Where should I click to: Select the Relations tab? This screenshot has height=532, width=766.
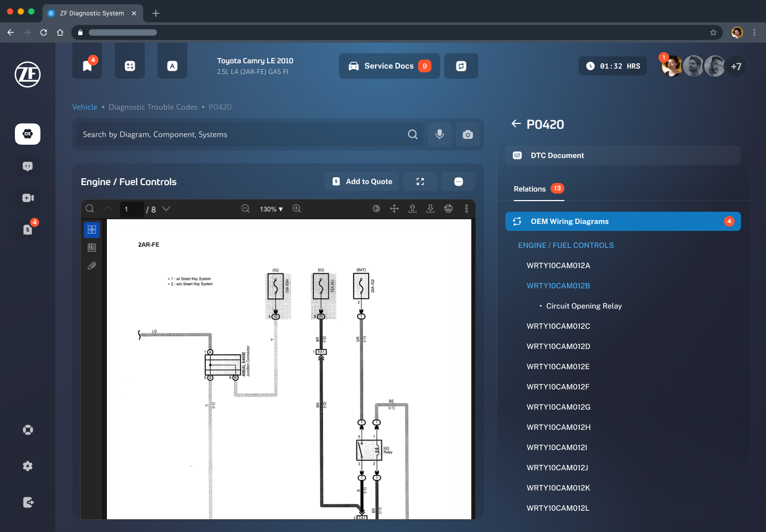click(x=539, y=189)
